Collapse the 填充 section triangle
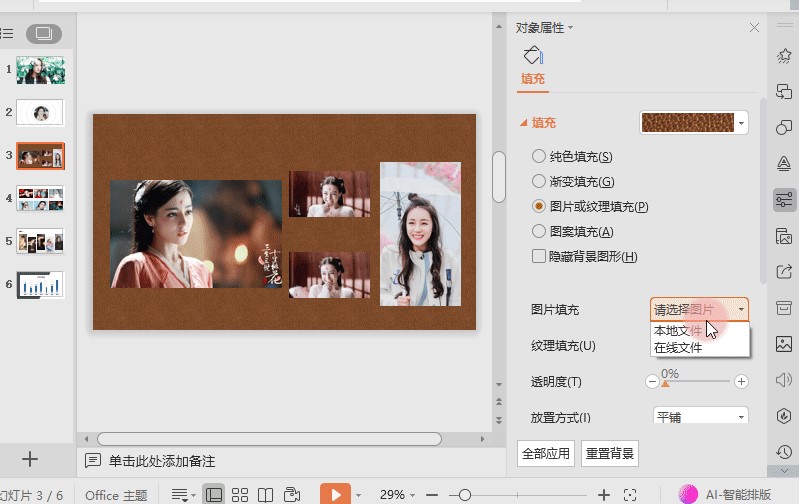 [x=523, y=123]
